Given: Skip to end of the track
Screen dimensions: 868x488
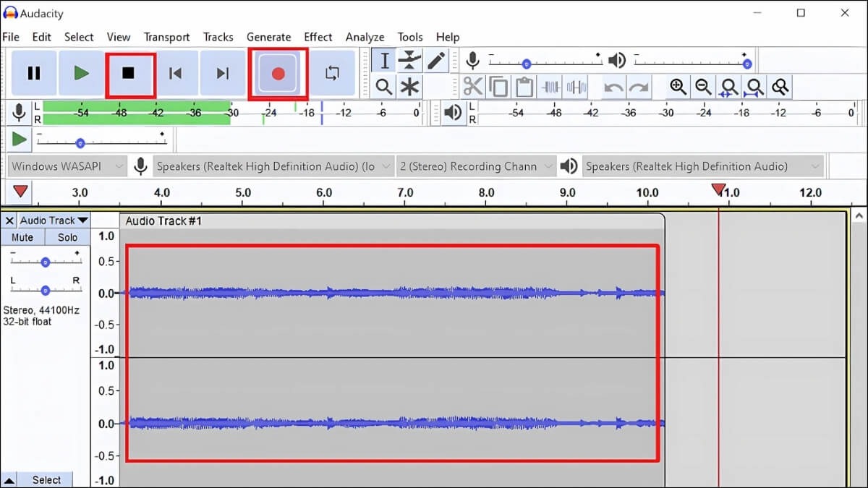Looking at the screenshot, I should [x=223, y=73].
